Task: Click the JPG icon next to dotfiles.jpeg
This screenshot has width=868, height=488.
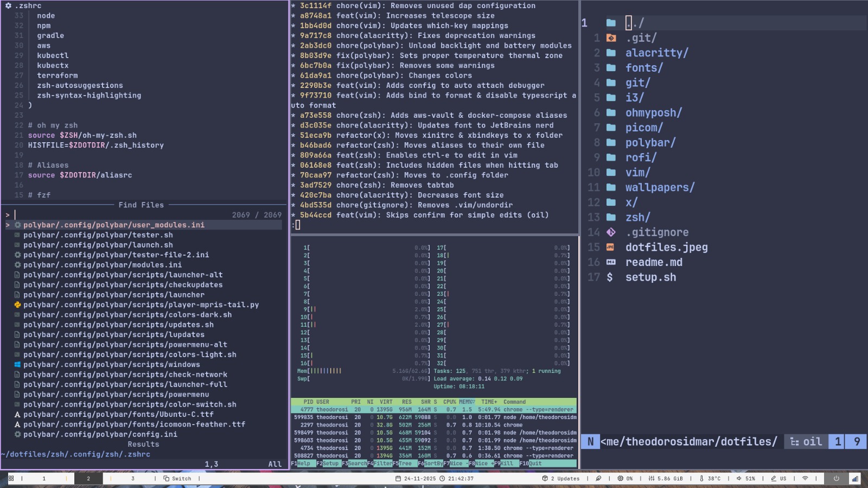Action: (610, 247)
